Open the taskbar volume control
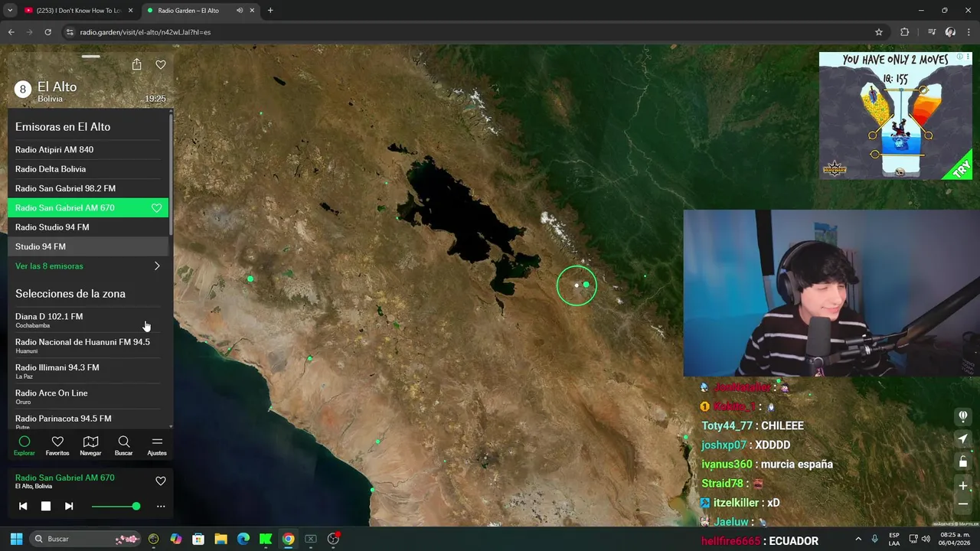980x551 pixels. tap(926, 539)
